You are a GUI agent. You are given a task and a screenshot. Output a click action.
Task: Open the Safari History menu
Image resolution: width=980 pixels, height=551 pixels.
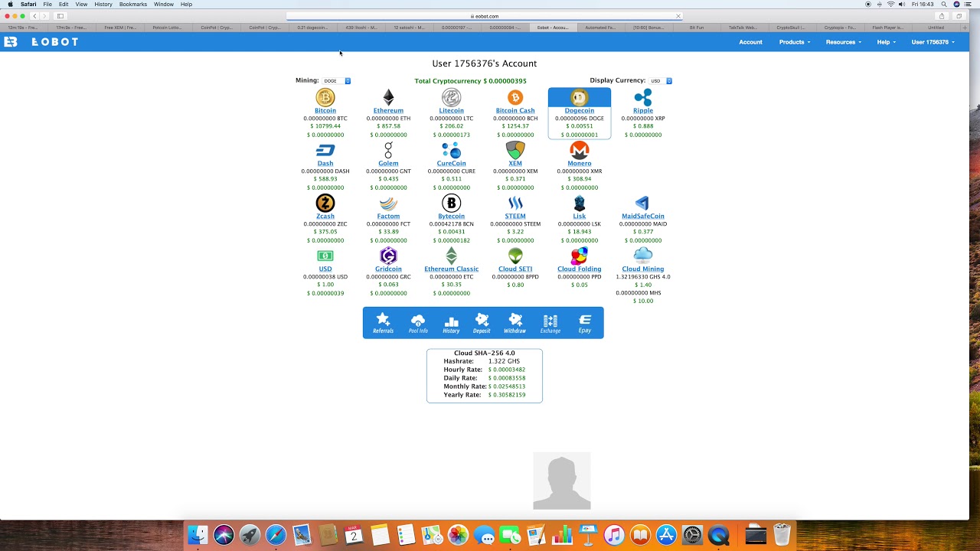pyautogui.click(x=103, y=5)
